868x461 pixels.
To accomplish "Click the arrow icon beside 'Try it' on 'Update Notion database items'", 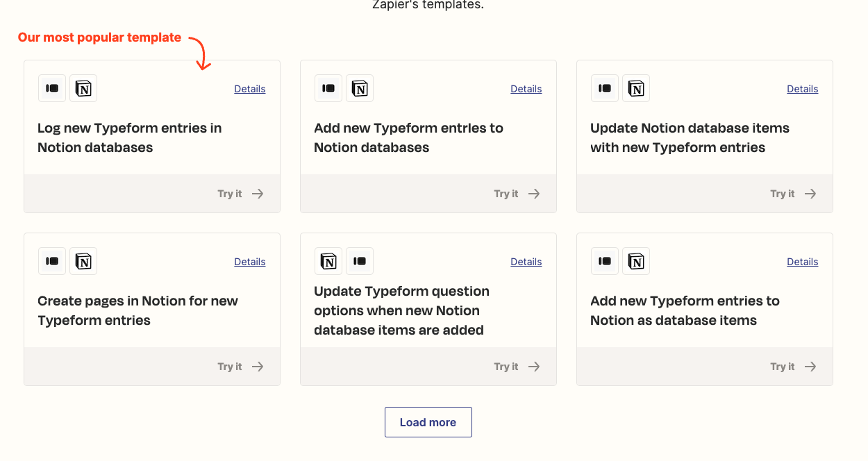I will tap(812, 194).
